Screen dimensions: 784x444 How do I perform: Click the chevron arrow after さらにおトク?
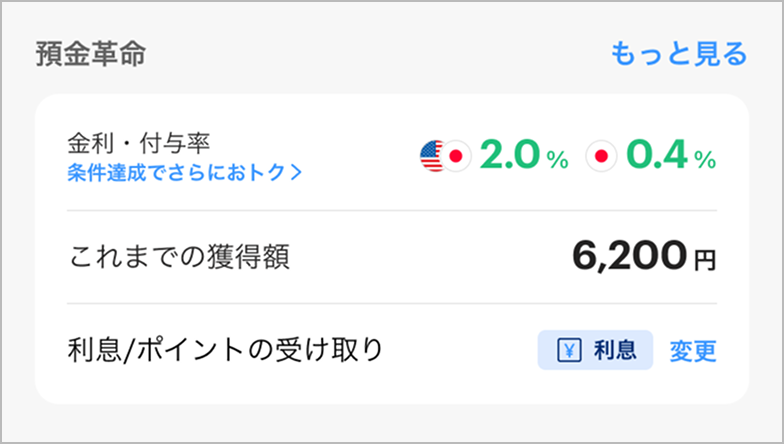[295, 172]
